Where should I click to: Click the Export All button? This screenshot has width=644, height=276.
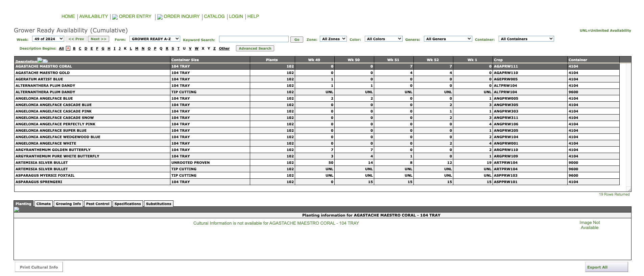(x=606, y=267)
